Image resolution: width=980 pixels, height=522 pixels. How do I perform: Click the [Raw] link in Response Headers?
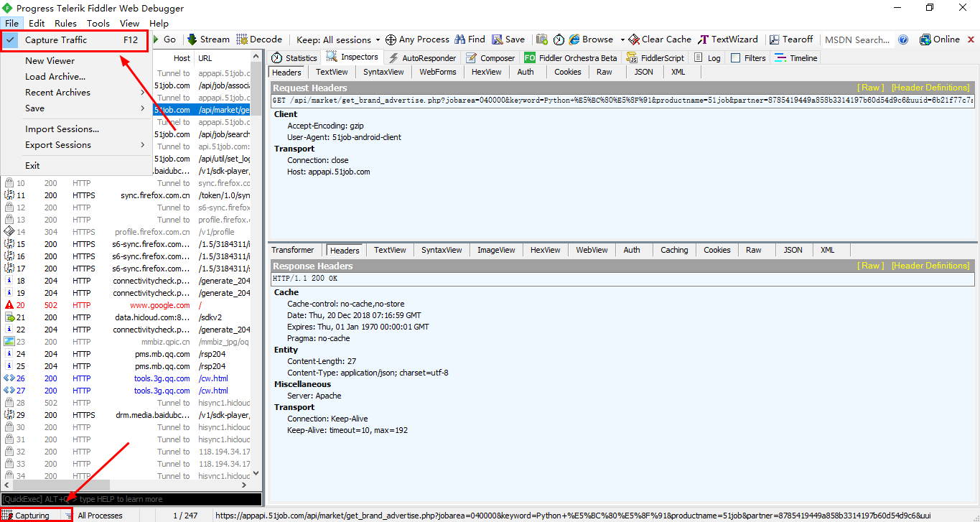(871, 266)
